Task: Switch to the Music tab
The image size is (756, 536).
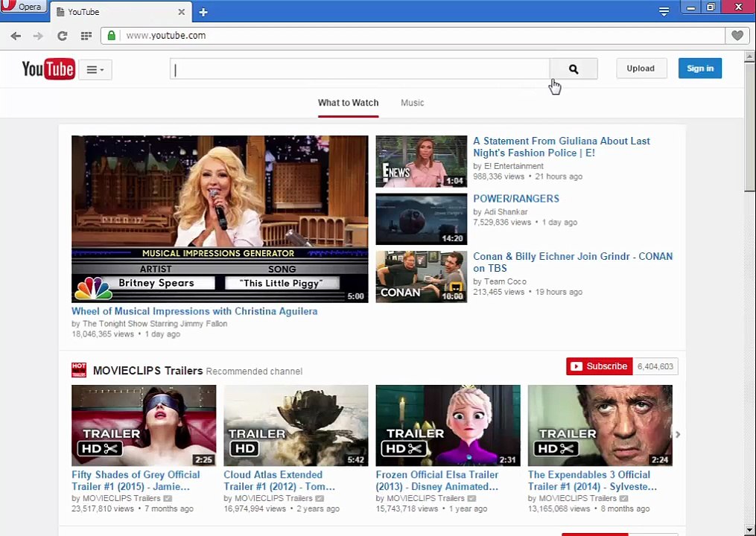Action: tap(412, 103)
